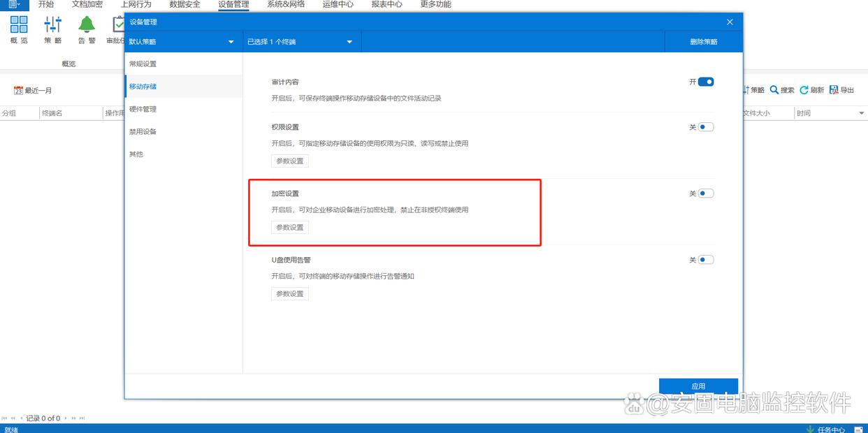Click the 策略 sliders icon in ribbon
The width and height of the screenshot is (868, 433).
(x=53, y=25)
